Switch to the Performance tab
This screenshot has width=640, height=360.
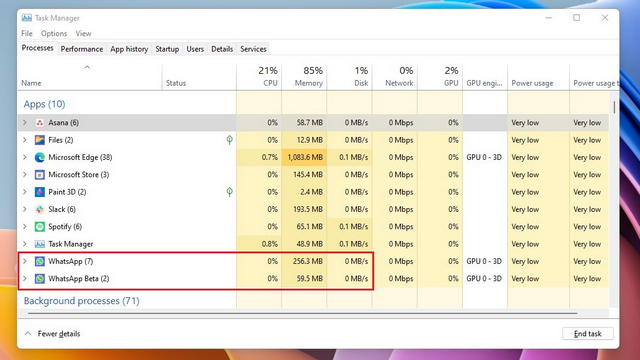coord(82,49)
